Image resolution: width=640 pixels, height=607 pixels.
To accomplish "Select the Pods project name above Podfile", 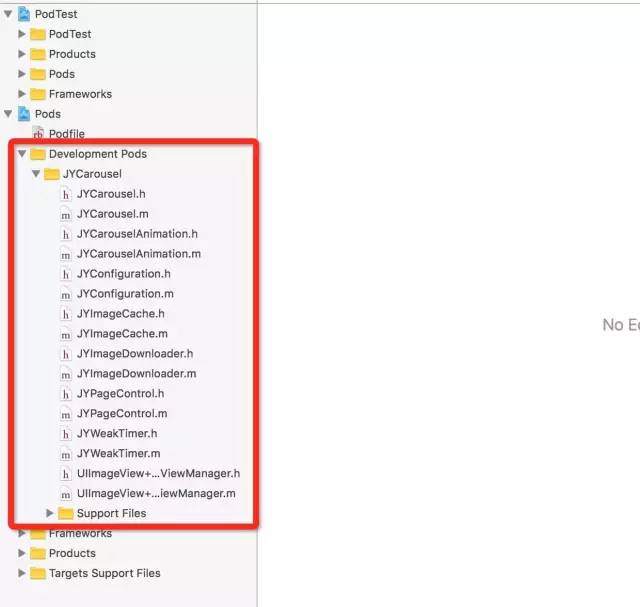I will tap(48, 114).
